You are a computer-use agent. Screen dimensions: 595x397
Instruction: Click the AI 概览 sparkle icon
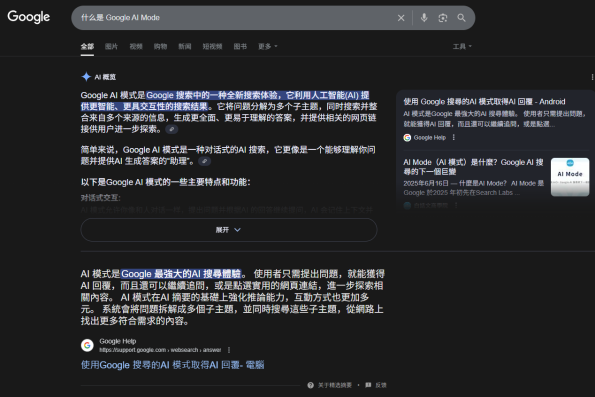[x=86, y=77]
